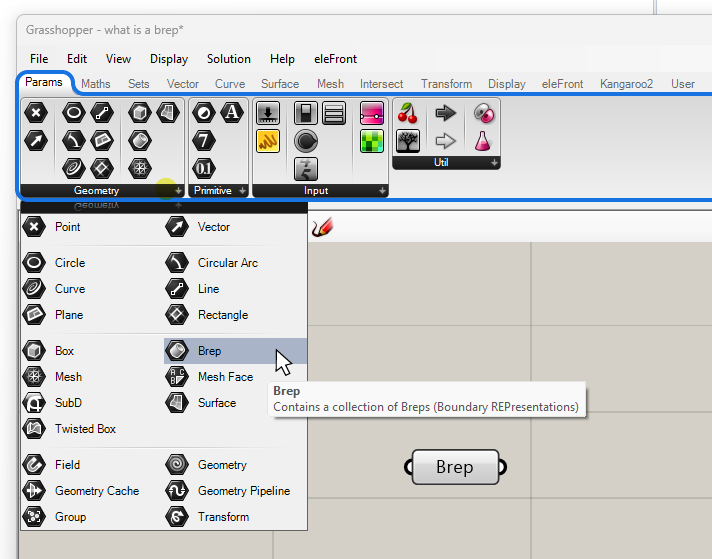Screen dimensions: 712x559
Task: Click the Point (X) icon in the Geometry ribbon panel
Action: 36,113
